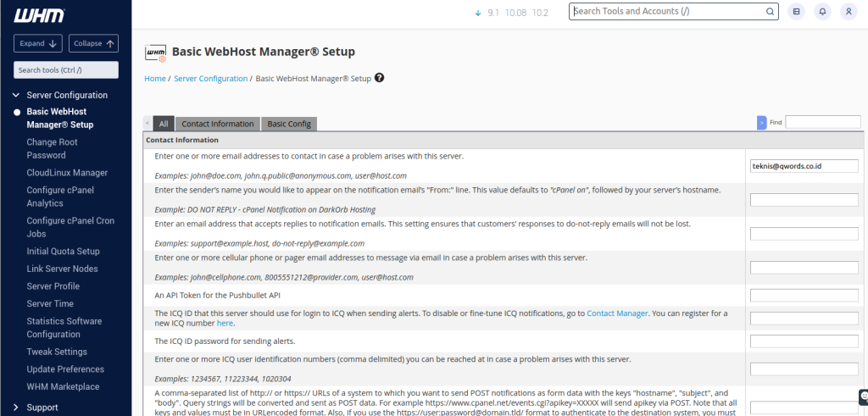
Task: Open the user account icon
Action: pos(848,12)
